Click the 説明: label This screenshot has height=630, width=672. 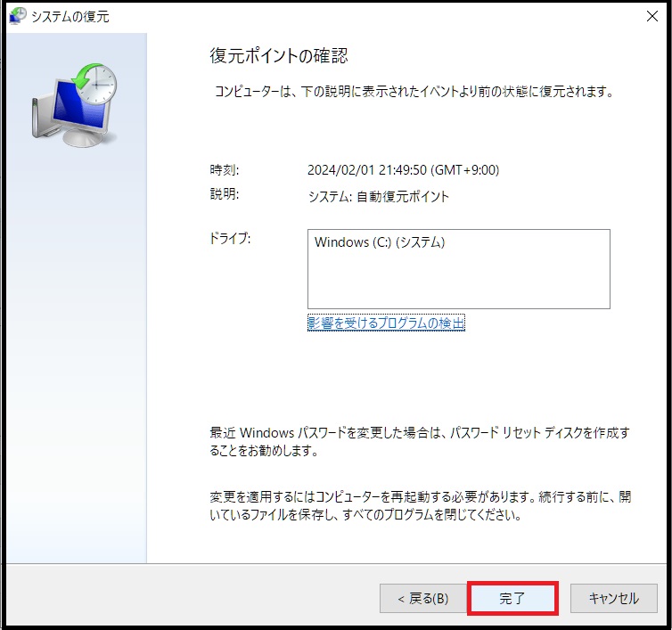224,194
